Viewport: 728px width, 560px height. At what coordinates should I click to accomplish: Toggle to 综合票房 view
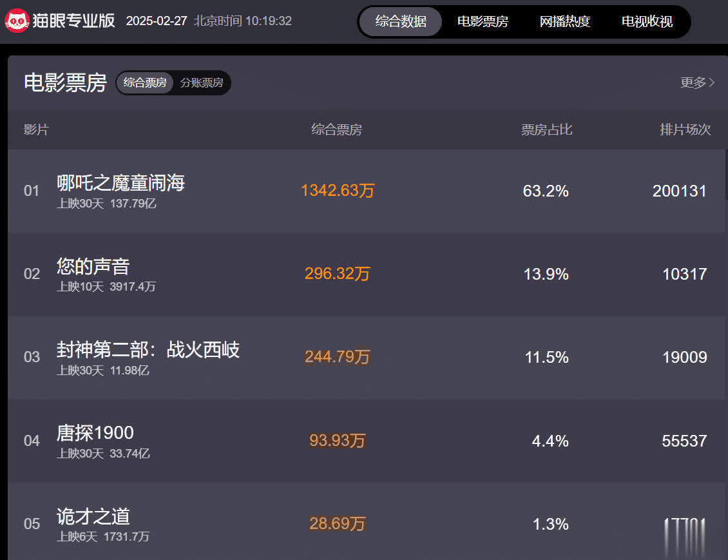[x=145, y=83]
